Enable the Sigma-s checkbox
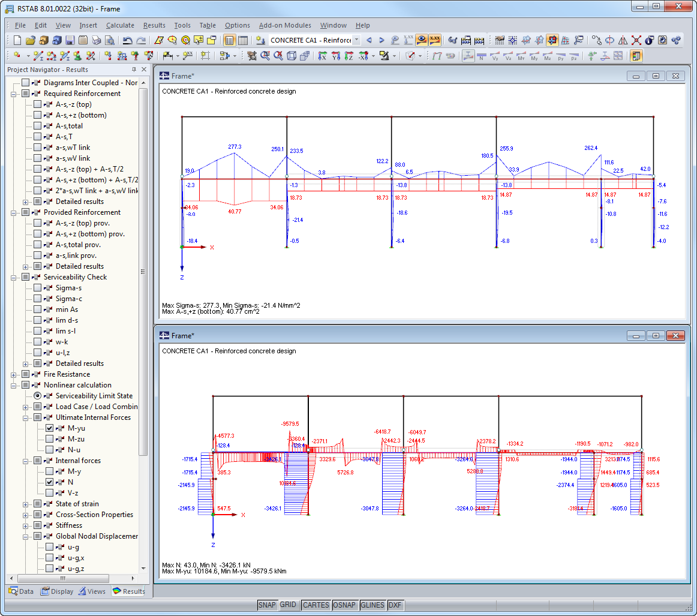This screenshot has height=616, width=697. point(38,288)
